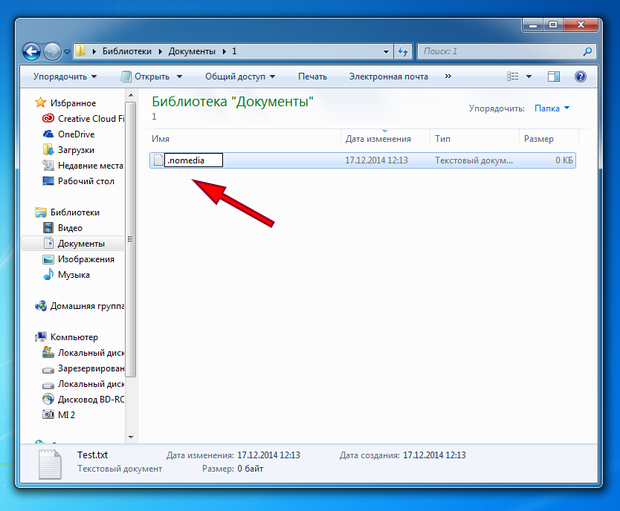Click the change view icon in toolbar
This screenshot has width=620, height=511.
pyautogui.click(x=513, y=76)
